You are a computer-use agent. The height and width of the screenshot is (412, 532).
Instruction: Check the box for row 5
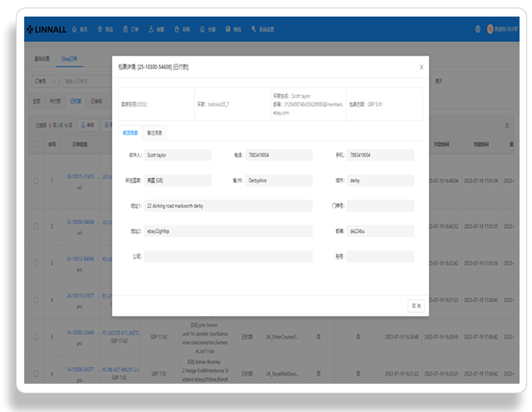(36, 337)
